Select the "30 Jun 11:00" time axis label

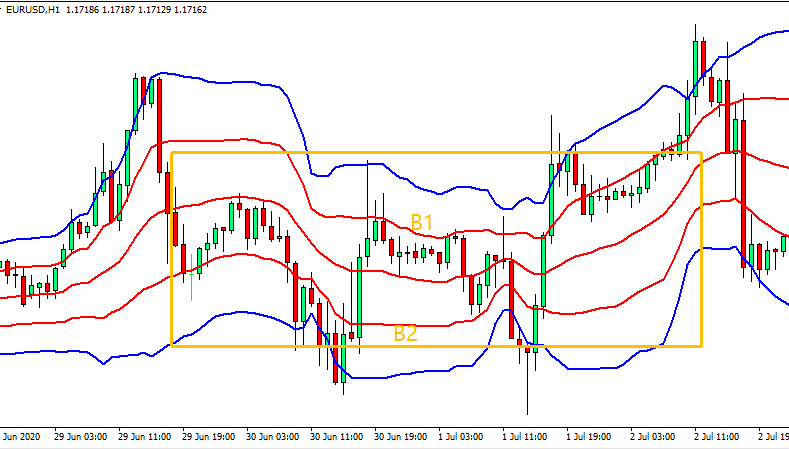pos(336,437)
